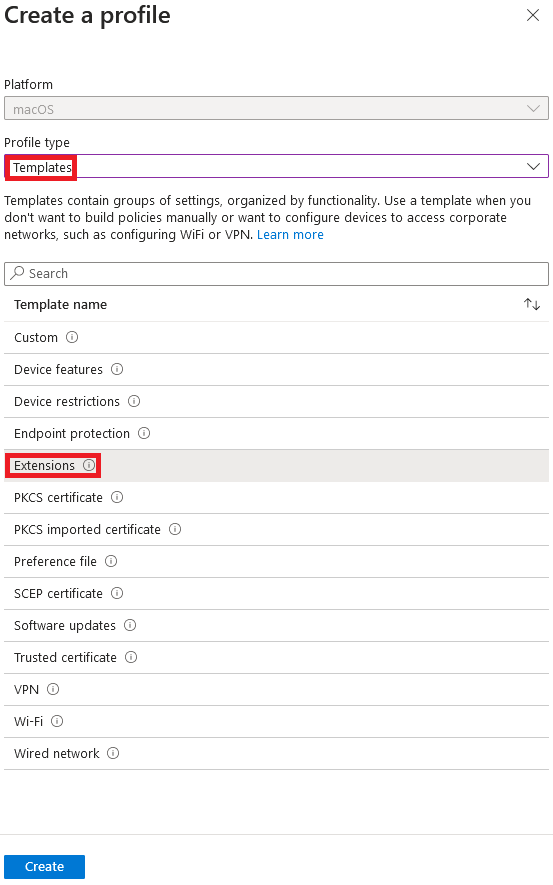
Task: Click info icon beside Extensions template
Action: click(x=89, y=465)
